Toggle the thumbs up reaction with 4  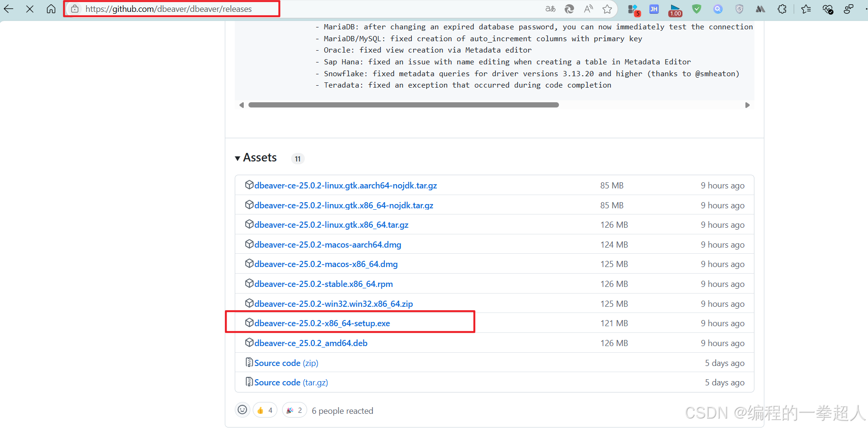[265, 410]
